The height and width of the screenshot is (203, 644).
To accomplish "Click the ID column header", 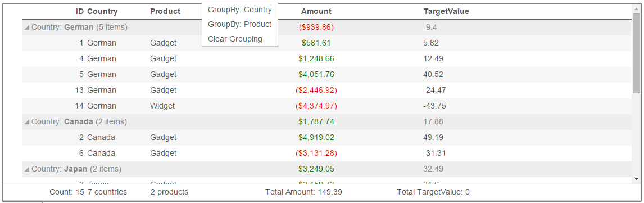I will coord(80,11).
